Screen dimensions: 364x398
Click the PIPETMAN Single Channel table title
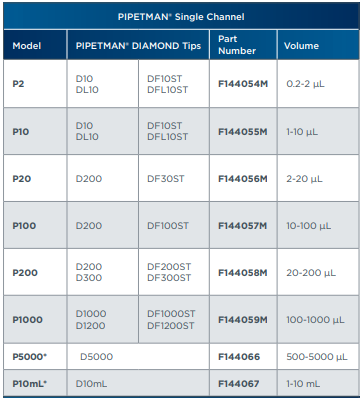(x=181, y=17)
